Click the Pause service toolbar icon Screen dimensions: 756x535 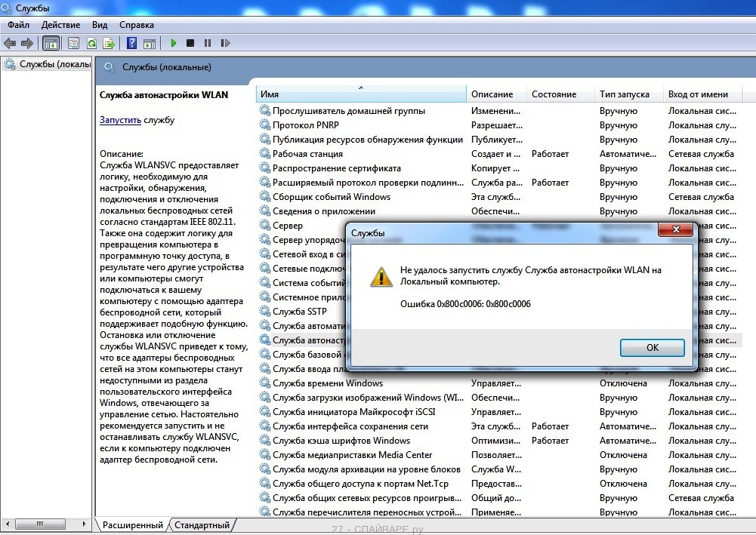[207, 43]
